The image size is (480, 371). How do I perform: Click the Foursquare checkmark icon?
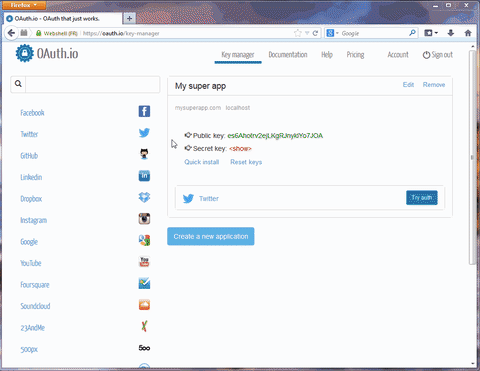144,283
